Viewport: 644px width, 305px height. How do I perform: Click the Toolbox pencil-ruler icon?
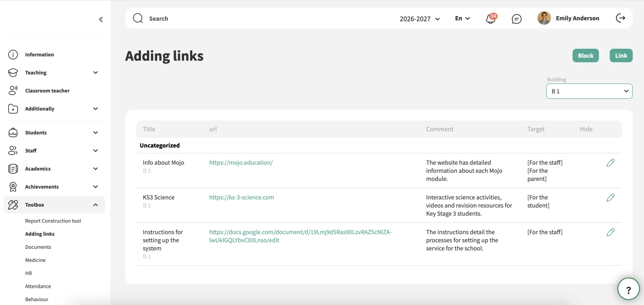[13, 205]
